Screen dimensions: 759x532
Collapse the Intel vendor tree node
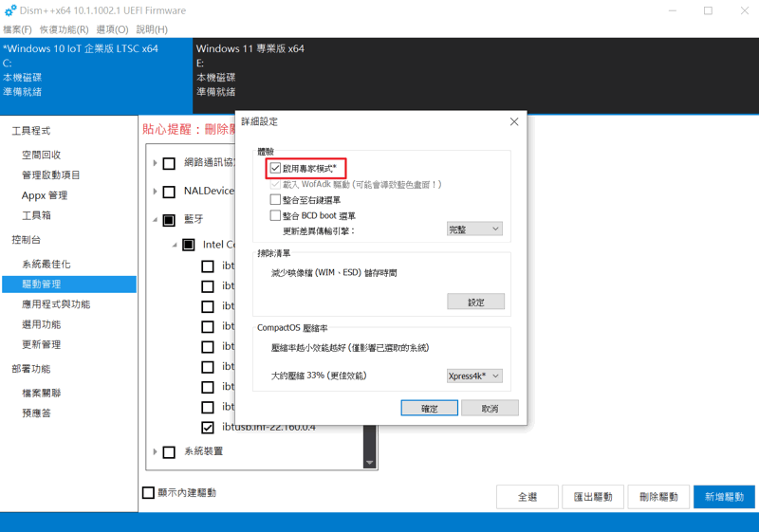point(175,245)
